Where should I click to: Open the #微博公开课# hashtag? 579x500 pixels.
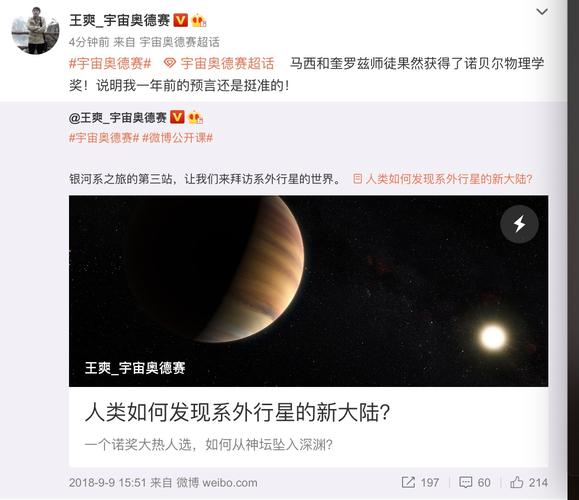point(178,138)
